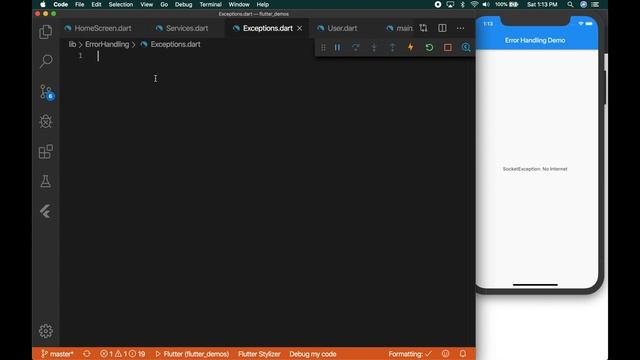The image size is (640, 360).
Task: Open Source Control view with badge
Action: [46, 92]
